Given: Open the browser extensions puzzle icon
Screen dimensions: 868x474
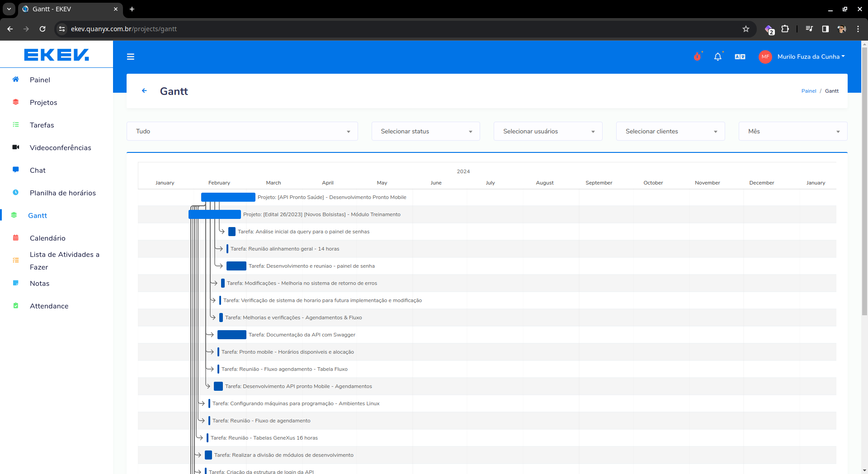Looking at the screenshot, I should point(785,29).
